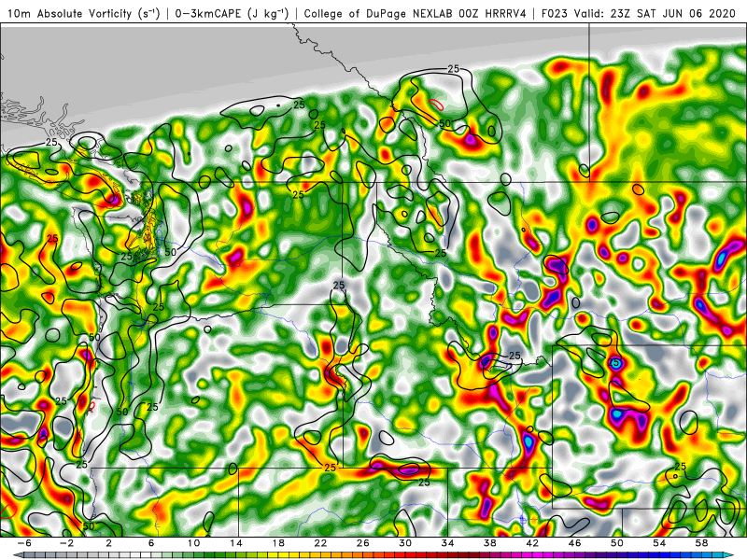The height and width of the screenshot is (560, 747).
Task: Click the 38 label on the color scale
Action: (490, 543)
